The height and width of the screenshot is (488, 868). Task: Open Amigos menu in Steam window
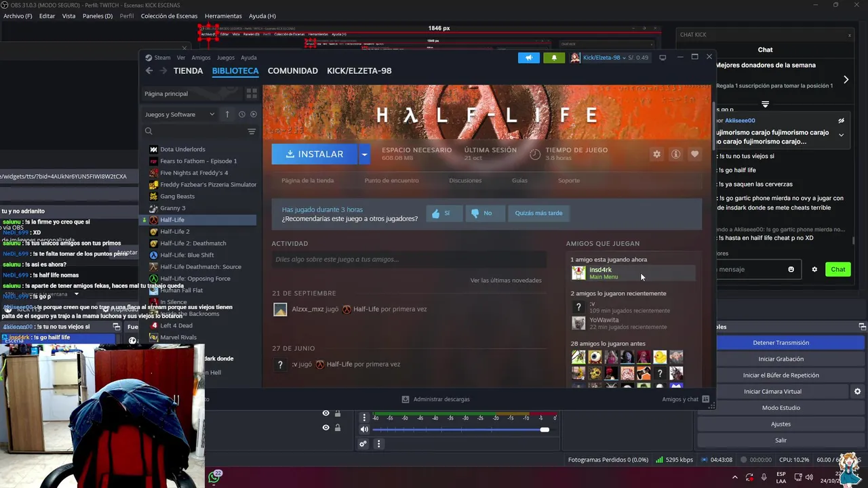(201, 58)
